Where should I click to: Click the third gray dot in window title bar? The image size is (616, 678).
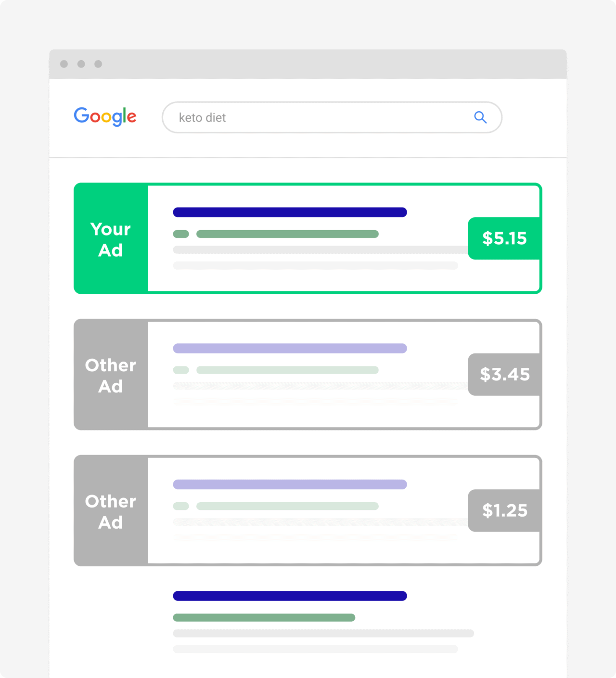coord(98,64)
